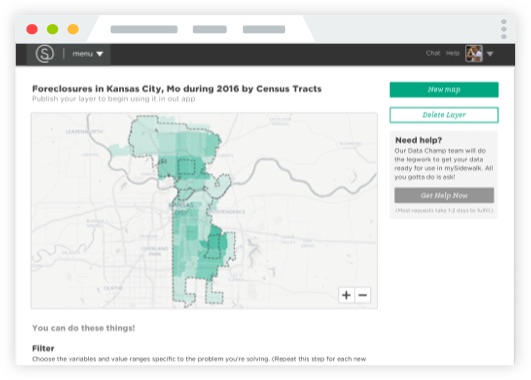Viewport: 531px width, 380px height.
Task: Click the browser vertical dots menu icon
Action: tap(504, 29)
